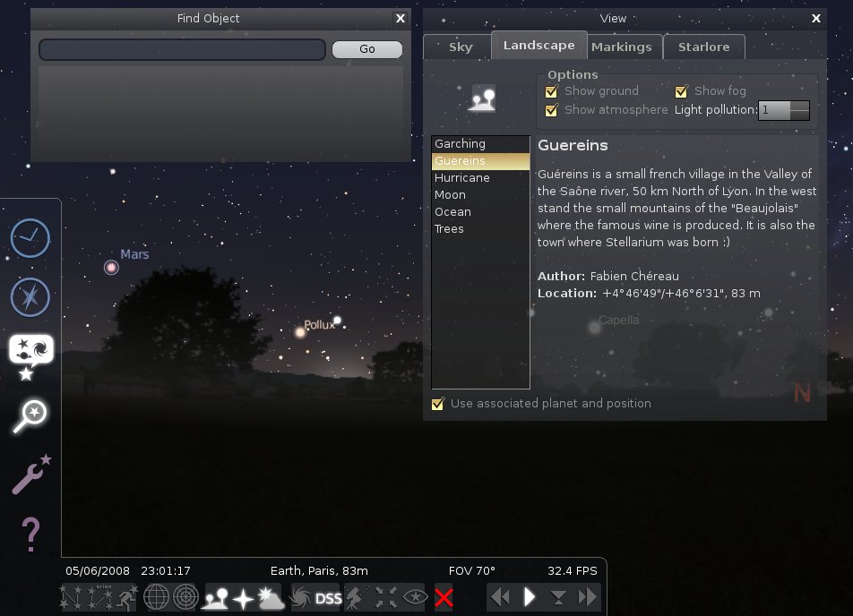
Task: Select planet Mars in the sky
Action: pyautogui.click(x=111, y=268)
